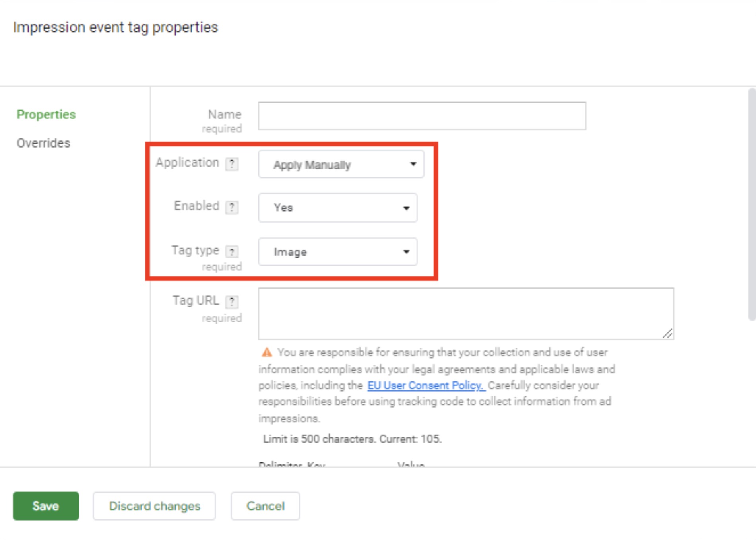Click into the Name text field

pyautogui.click(x=422, y=116)
